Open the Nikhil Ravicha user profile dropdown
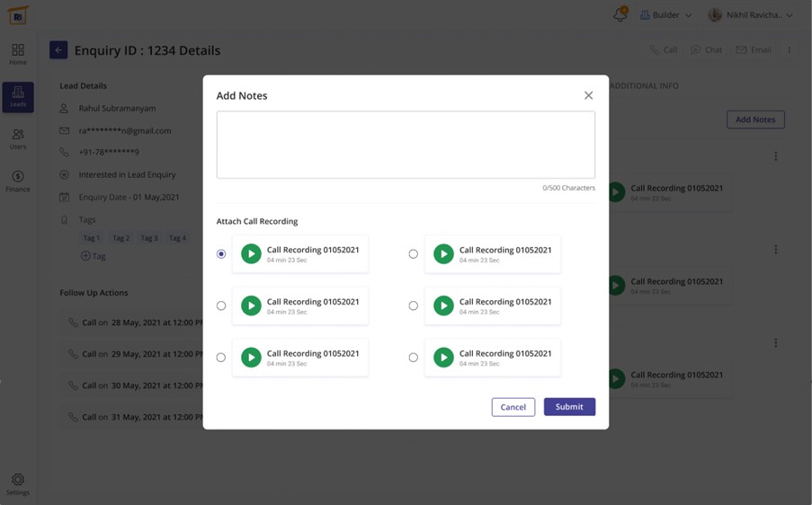 (x=751, y=15)
